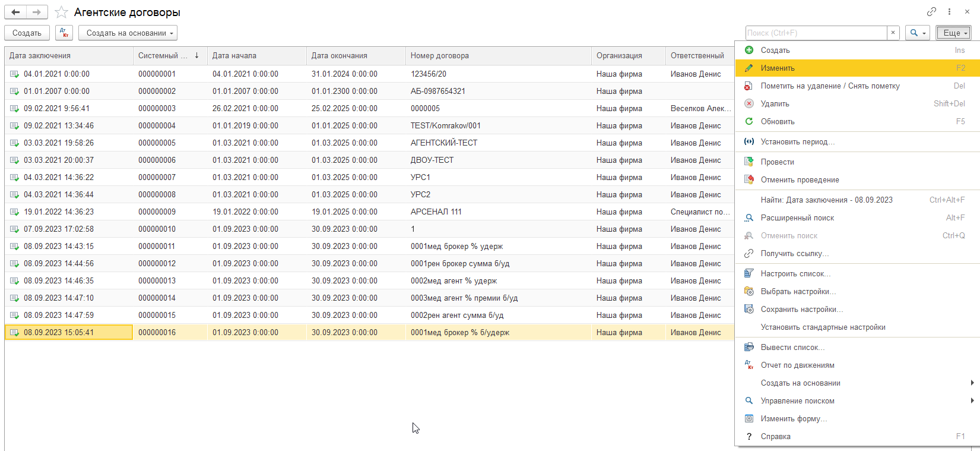The height and width of the screenshot is (451, 980).
Task: Click the Организация column header
Action: (x=629, y=55)
